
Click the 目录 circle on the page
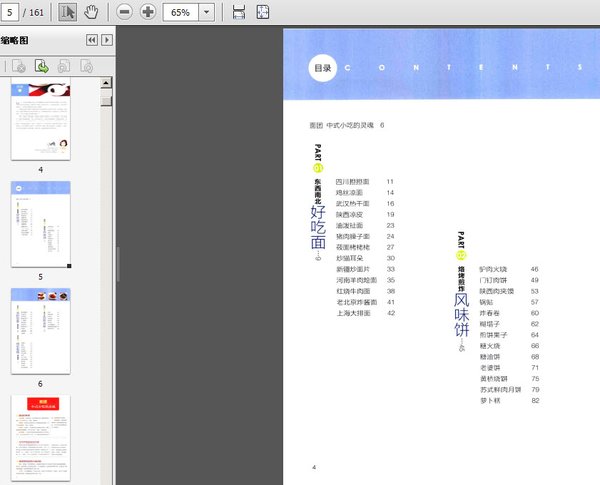322,69
